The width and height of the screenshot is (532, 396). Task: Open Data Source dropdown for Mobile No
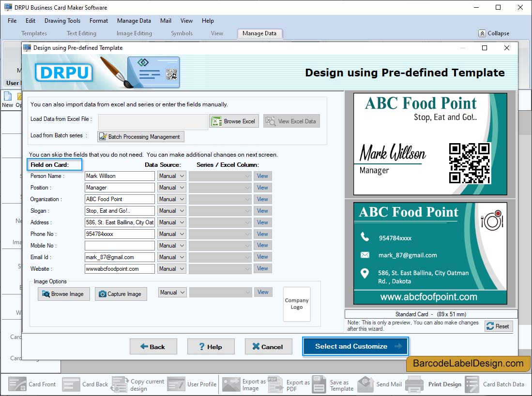point(172,245)
